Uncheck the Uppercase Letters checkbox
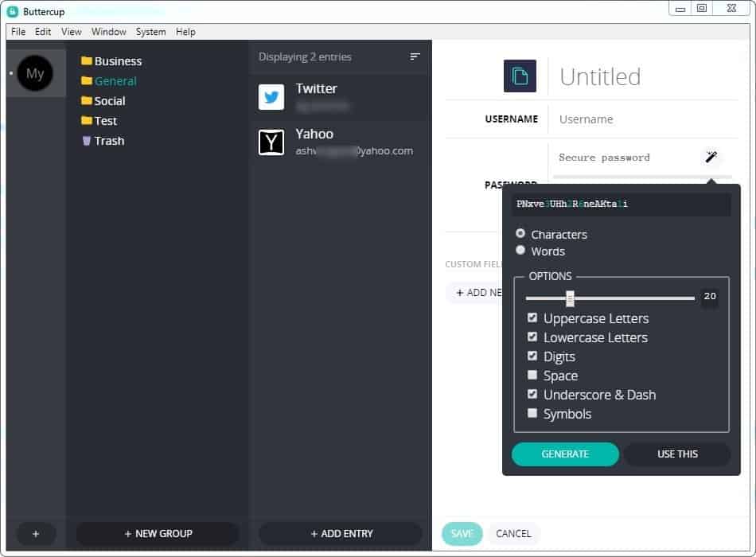The width and height of the screenshot is (756, 557). (532, 317)
